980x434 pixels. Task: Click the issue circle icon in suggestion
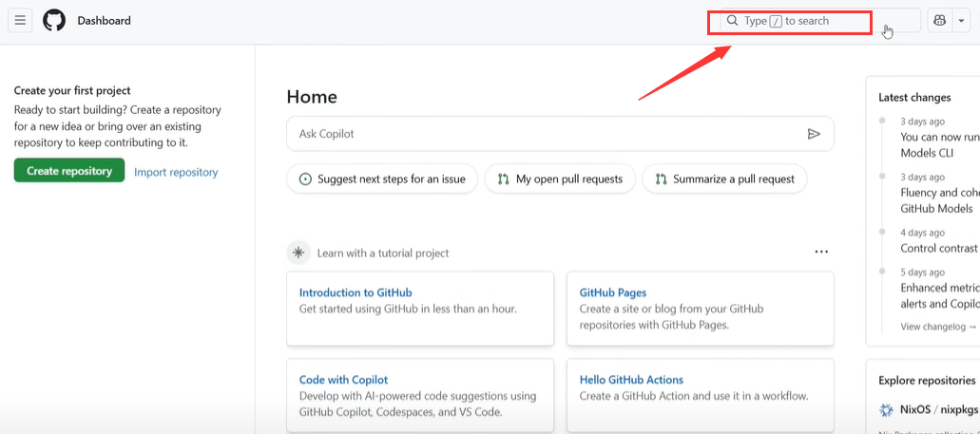point(306,179)
